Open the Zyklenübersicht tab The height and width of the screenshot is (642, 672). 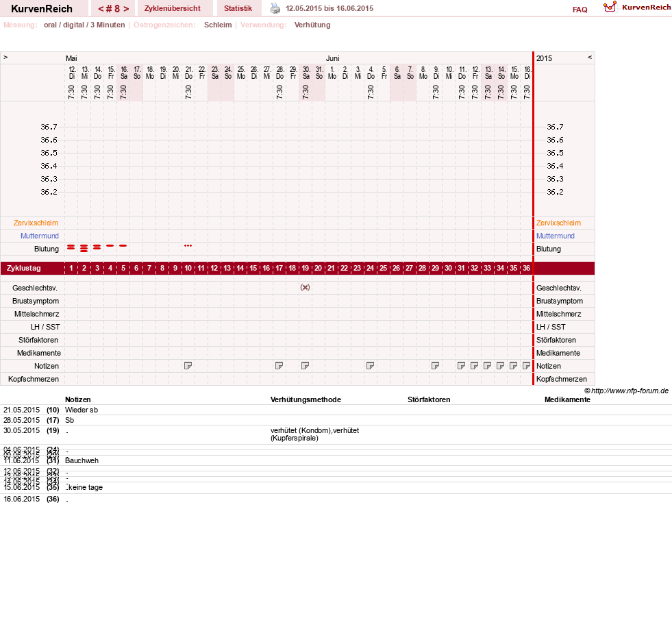pos(173,8)
